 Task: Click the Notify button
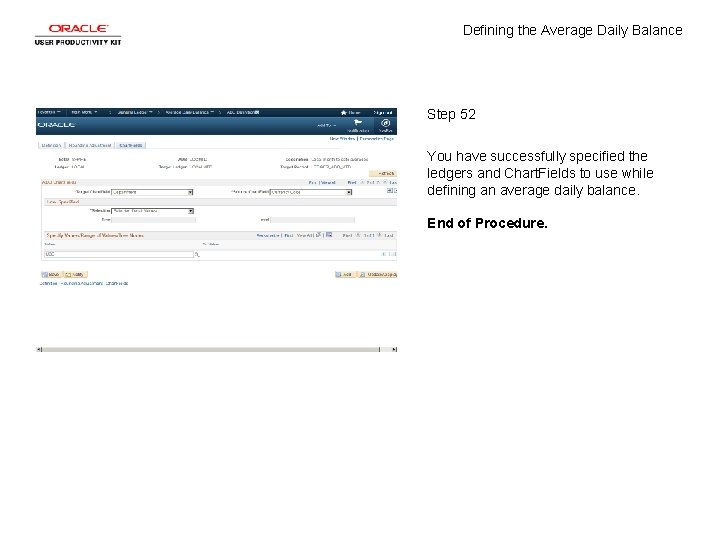(x=75, y=275)
